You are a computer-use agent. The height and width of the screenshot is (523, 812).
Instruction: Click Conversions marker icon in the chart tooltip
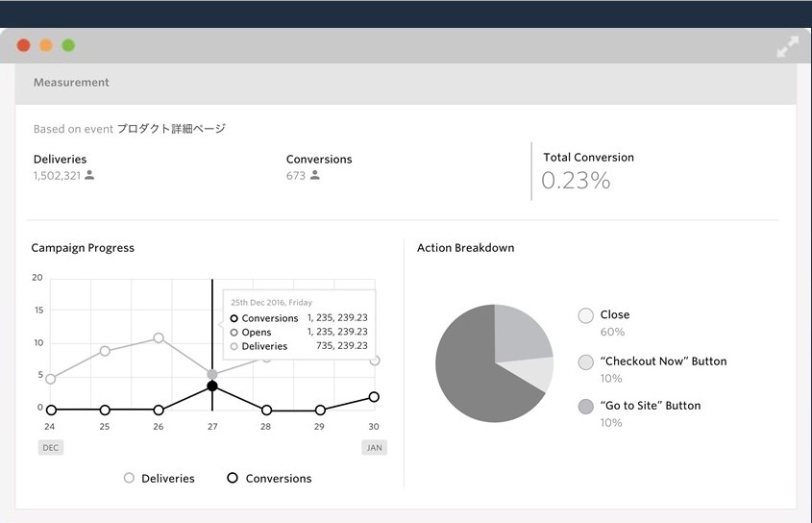(234, 318)
